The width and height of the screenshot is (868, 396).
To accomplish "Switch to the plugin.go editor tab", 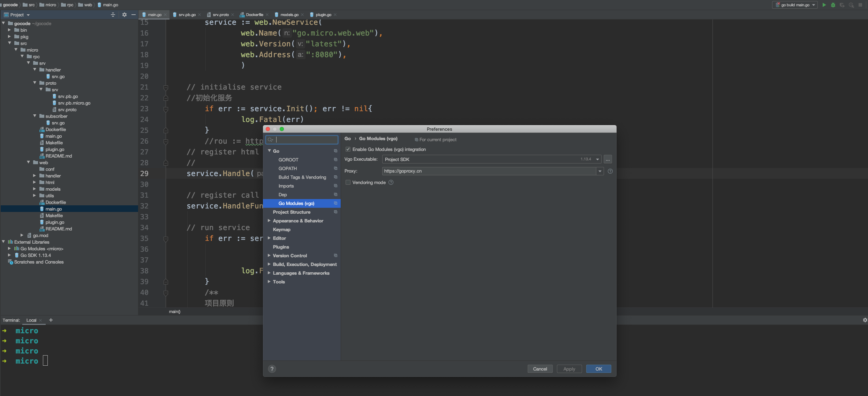I will [323, 15].
